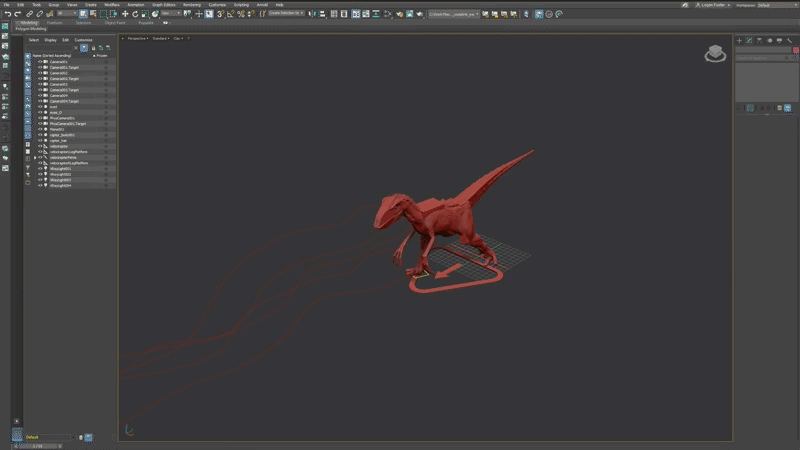Click the Polygon Modeling panel button
The width and height of the screenshot is (800, 450).
pyautogui.click(x=31, y=29)
